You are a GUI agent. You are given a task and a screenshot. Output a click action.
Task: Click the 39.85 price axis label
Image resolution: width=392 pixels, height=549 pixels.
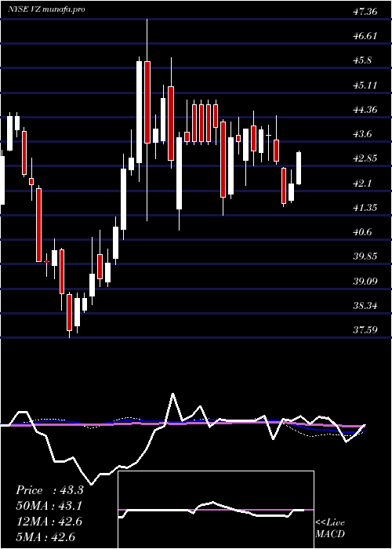(365, 256)
